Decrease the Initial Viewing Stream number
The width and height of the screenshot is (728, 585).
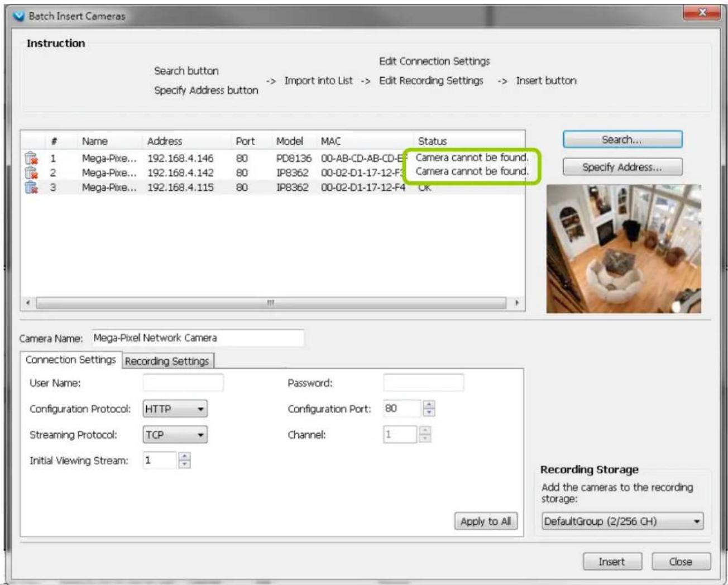pos(185,464)
